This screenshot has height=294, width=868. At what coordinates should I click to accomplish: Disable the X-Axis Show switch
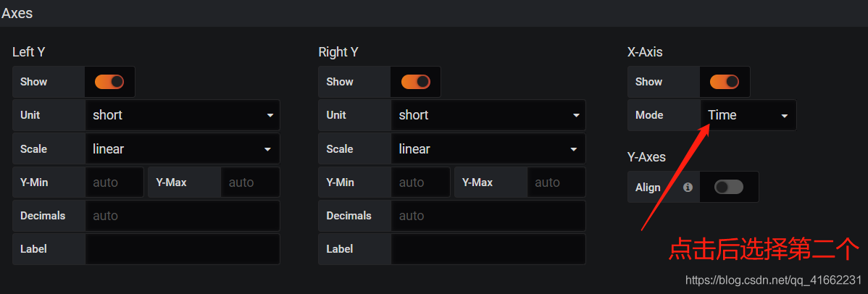pos(725,82)
